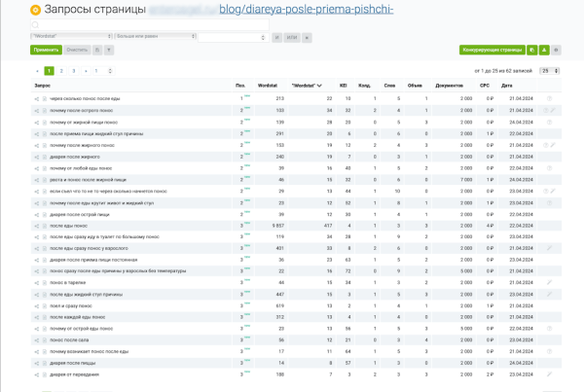Open the "Wordstat" filter field dropdown

pyautogui.click(x=71, y=35)
